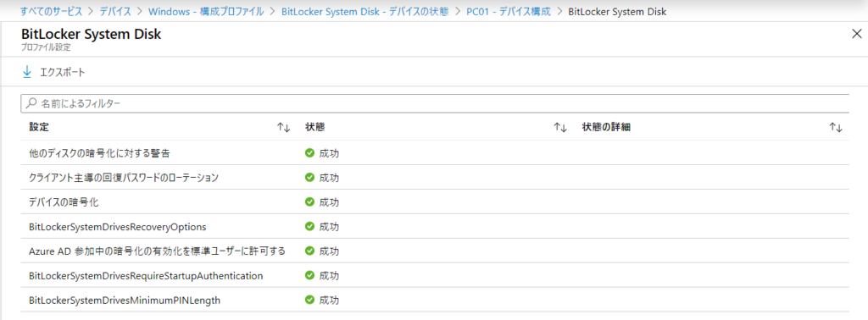Sort by 状態 column using its sort arrows
The height and width of the screenshot is (320, 868).
coord(560,128)
